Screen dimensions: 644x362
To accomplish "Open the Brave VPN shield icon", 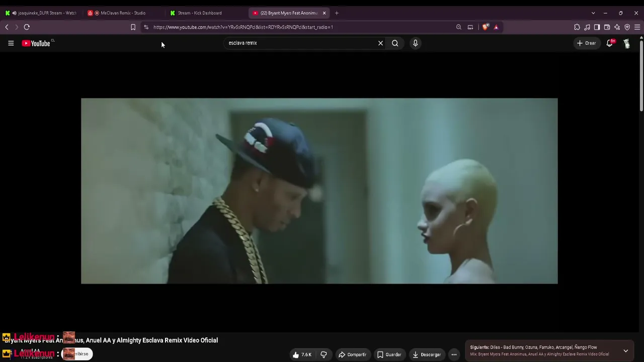I will tap(627, 27).
